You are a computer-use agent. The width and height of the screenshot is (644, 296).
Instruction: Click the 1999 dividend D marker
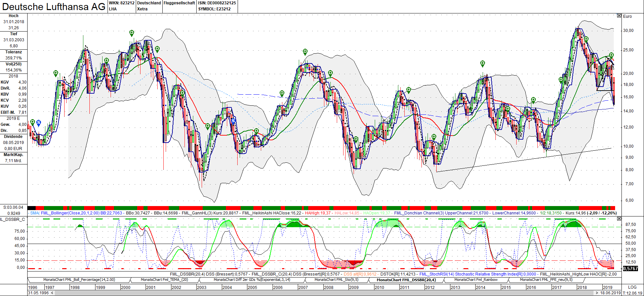click(107, 61)
